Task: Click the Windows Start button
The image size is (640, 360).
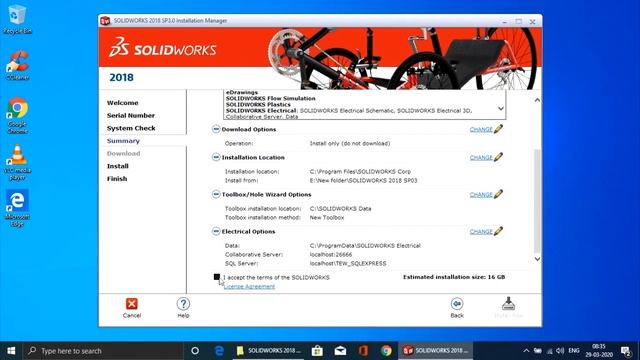Action: point(11,351)
